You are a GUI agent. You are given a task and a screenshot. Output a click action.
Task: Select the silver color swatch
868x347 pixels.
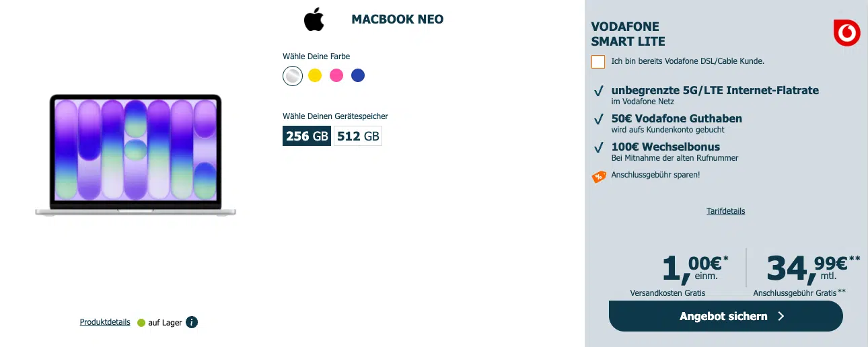(x=293, y=76)
